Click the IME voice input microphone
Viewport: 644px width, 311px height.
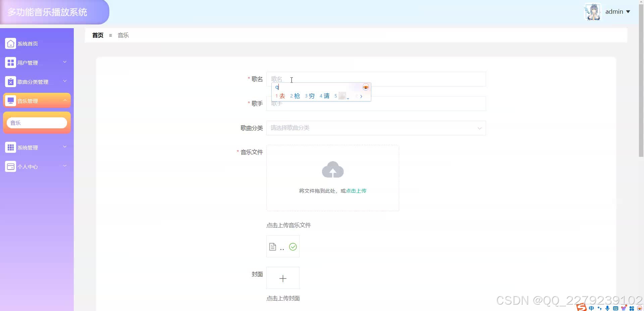point(607,308)
